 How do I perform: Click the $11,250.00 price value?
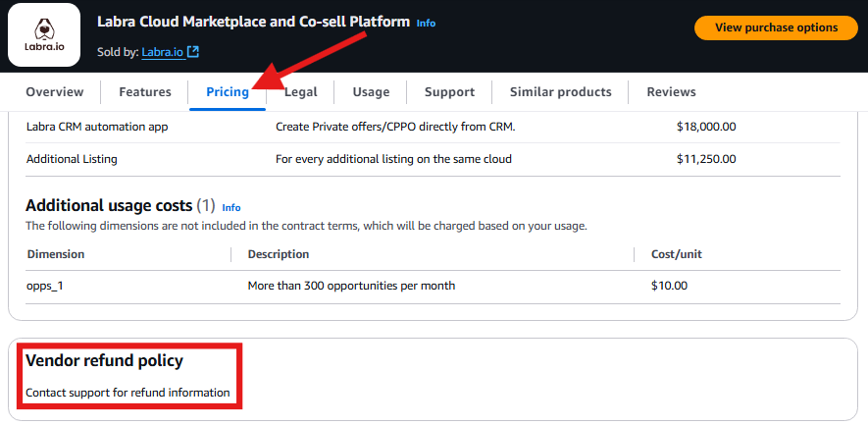click(706, 159)
